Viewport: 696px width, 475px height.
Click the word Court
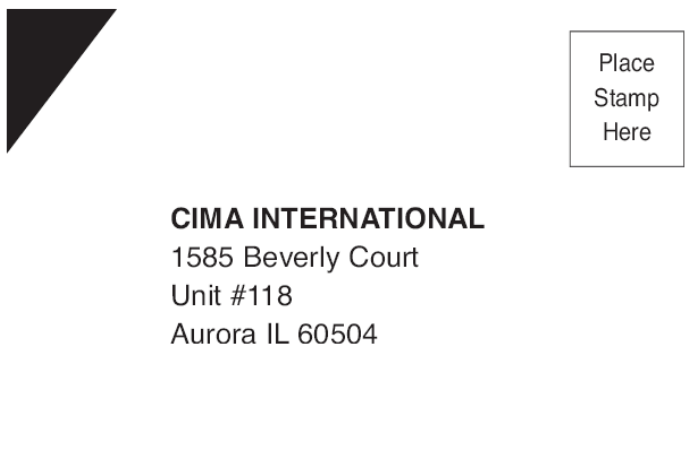pyautogui.click(x=384, y=257)
